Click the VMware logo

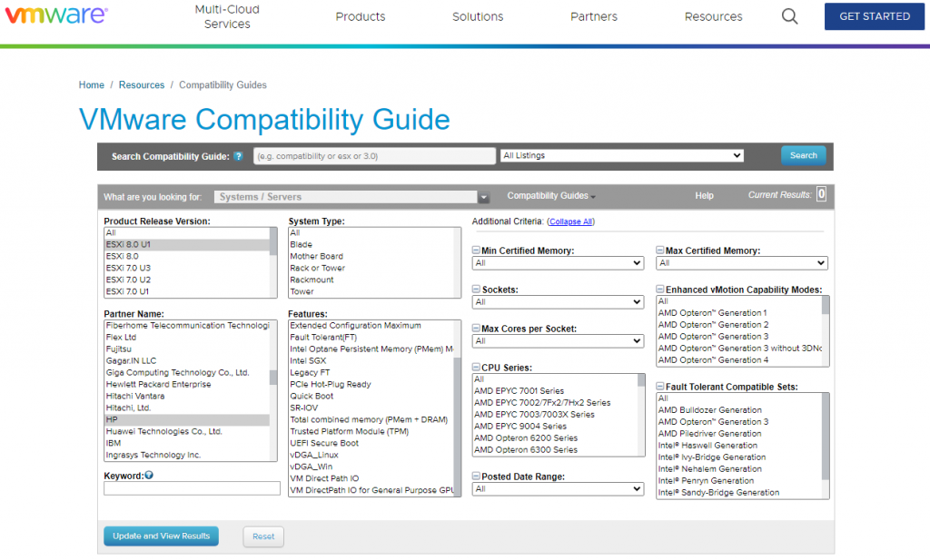pyautogui.click(x=56, y=15)
